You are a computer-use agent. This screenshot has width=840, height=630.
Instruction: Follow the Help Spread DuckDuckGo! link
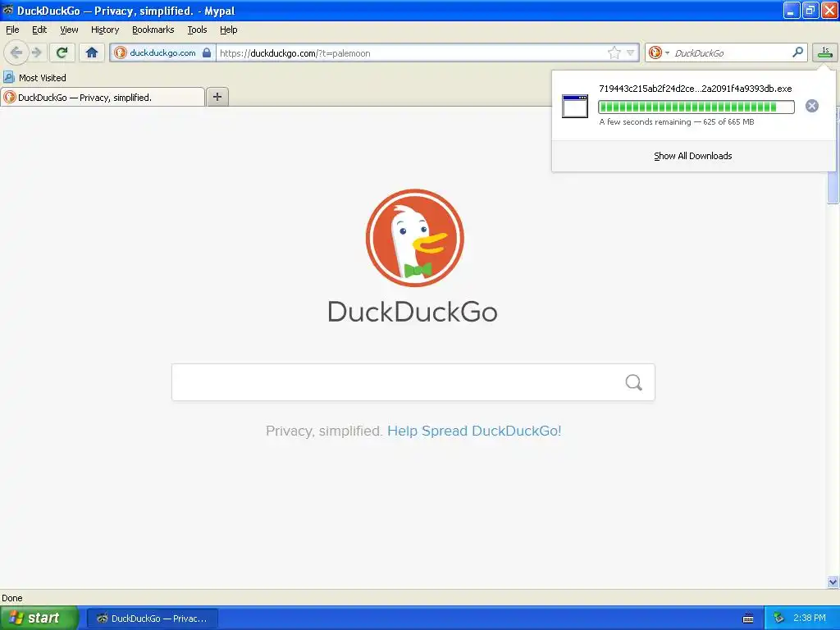[474, 431]
